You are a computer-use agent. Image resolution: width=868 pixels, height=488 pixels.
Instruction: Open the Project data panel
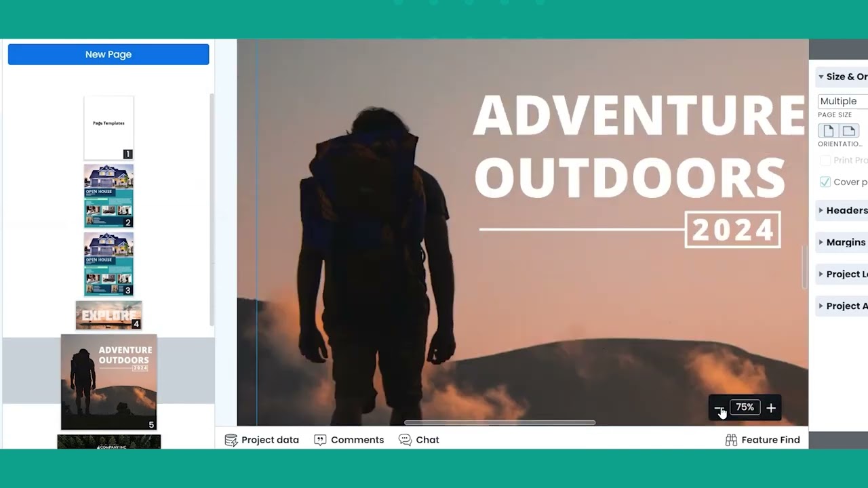[x=262, y=440]
